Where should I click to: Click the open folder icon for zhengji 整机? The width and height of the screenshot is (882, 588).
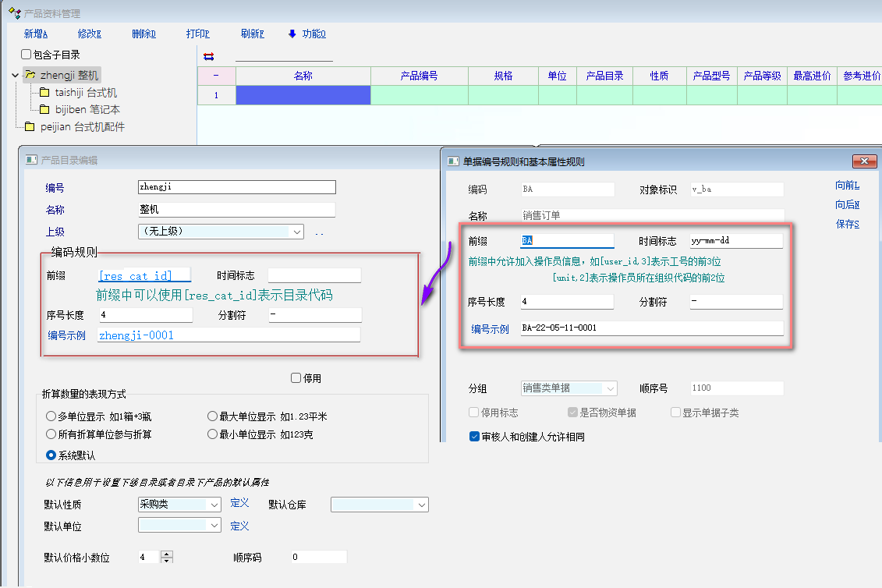pyautogui.click(x=30, y=76)
